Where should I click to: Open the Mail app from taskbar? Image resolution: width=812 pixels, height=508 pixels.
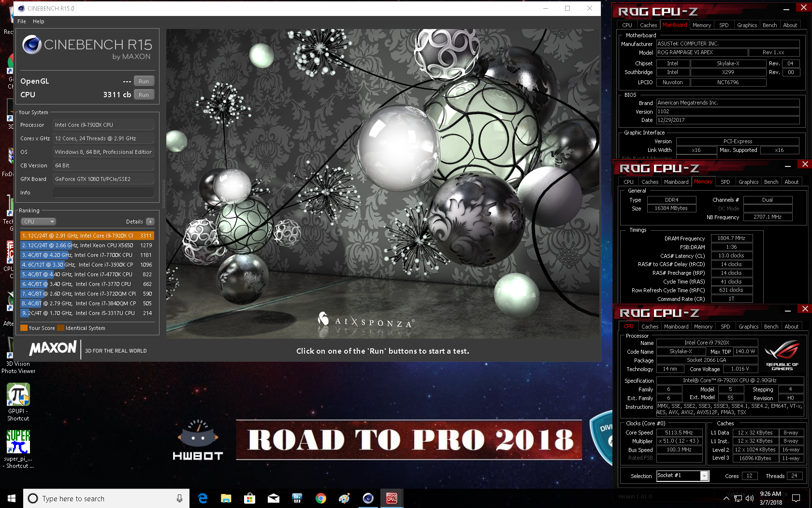point(274,498)
